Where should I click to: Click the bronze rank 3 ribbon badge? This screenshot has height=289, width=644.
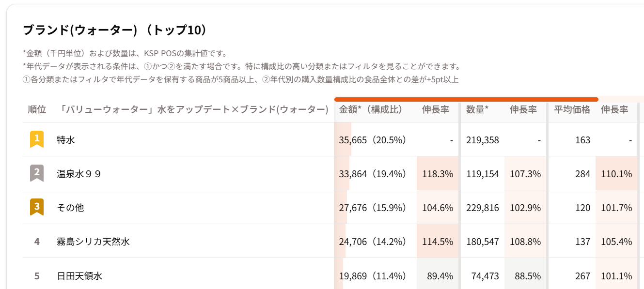pyautogui.click(x=37, y=207)
